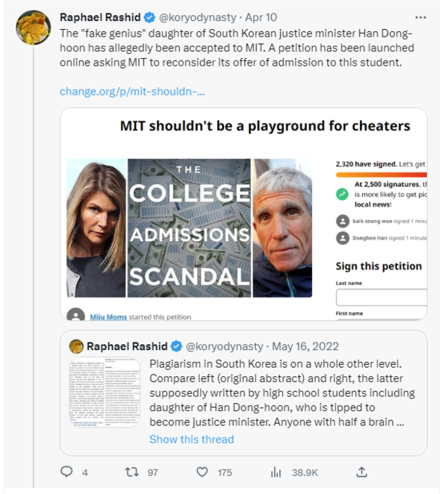Image resolution: width=448 pixels, height=494 pixels.
Task: Click the First name input field
Action: 381,321
